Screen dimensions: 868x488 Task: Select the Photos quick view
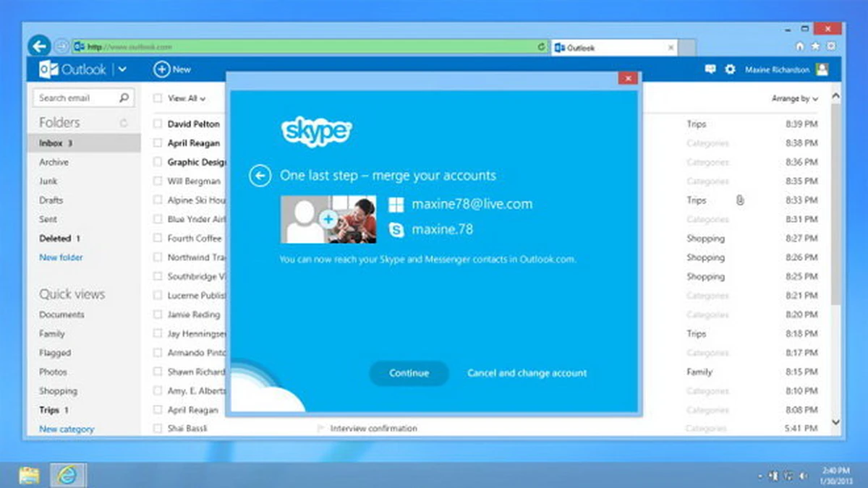pyautogui.click(x=53, y=372)
